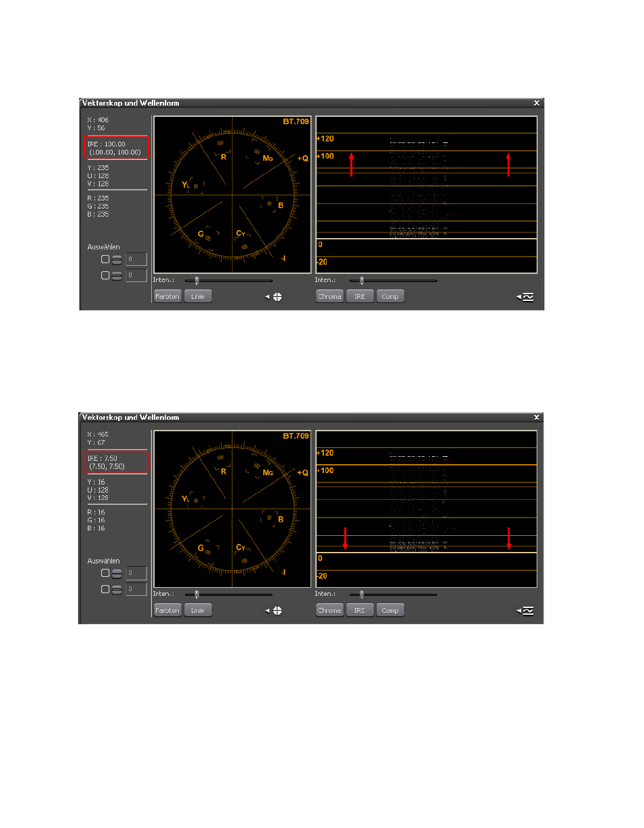This screenshot has height=828, width=644.
Task: Click Farbton button in the IRE 7.50 window
Action: coord(167,610)
